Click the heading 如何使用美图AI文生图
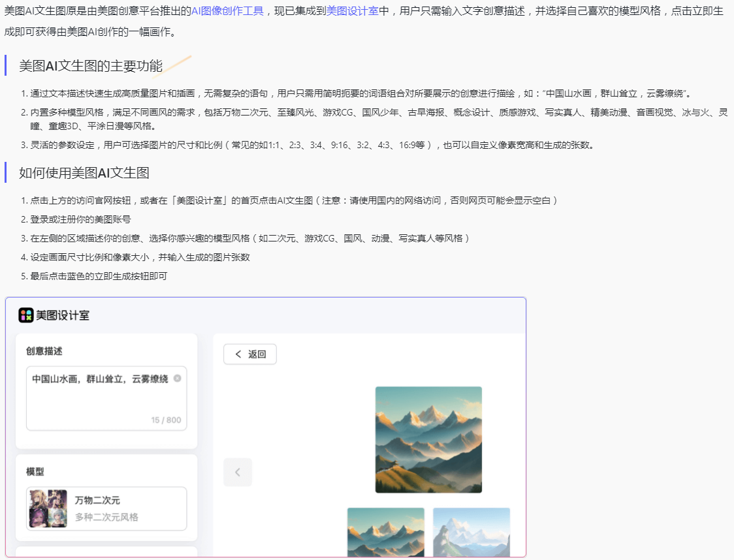The width and height of the screenshot is (734, 560). [x=84, y=173]
